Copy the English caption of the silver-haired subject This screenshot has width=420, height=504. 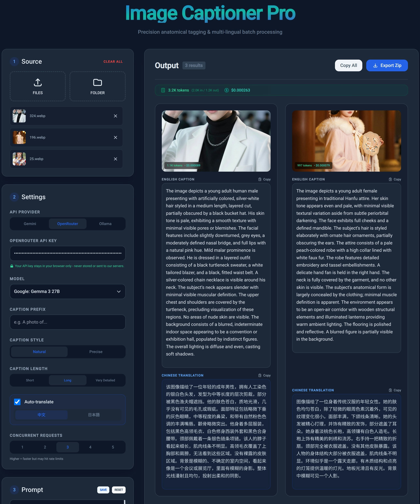[x=264, y=179]
